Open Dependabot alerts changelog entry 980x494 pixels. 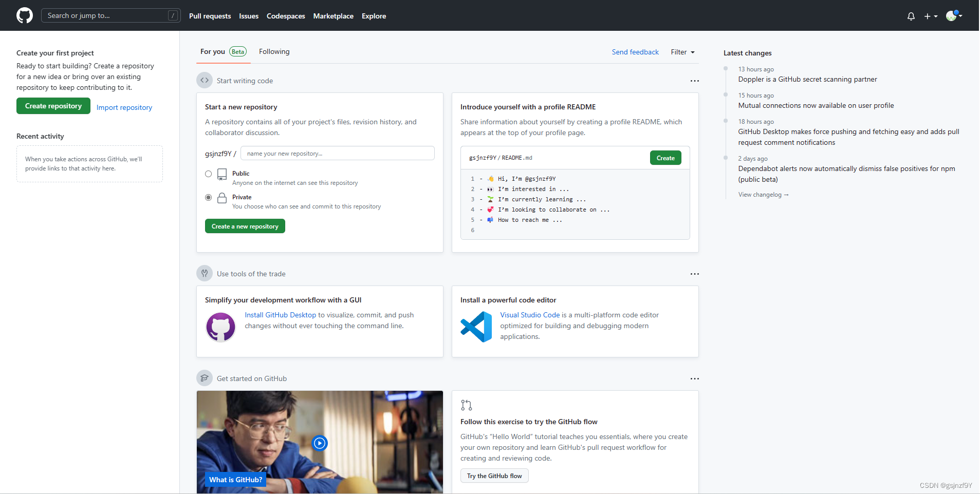[x=846, y=174]
